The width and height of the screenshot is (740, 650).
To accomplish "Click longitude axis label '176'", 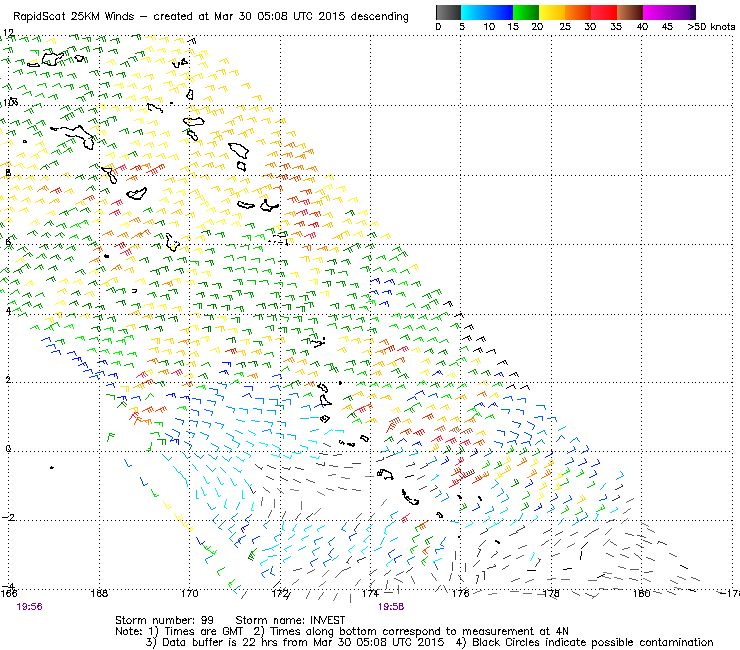I will click(x=461, y=593).
